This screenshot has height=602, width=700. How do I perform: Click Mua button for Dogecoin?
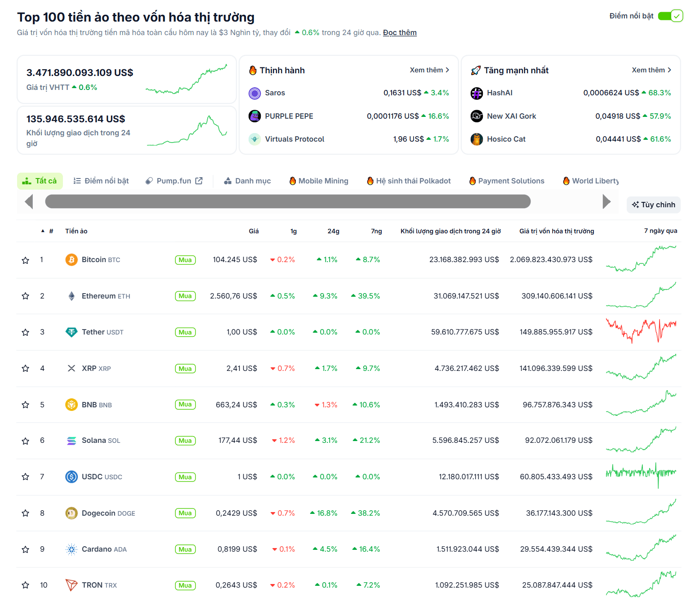pos(185,513)
